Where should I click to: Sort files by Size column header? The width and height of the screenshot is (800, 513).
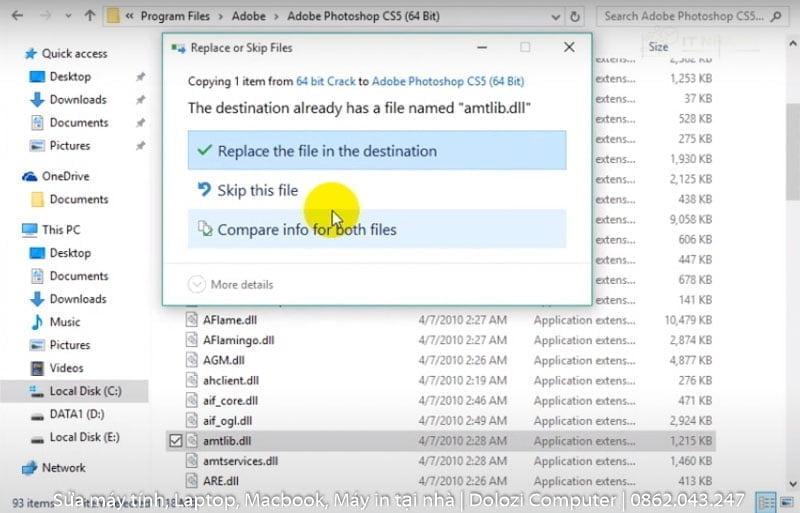tap(658, 47)
